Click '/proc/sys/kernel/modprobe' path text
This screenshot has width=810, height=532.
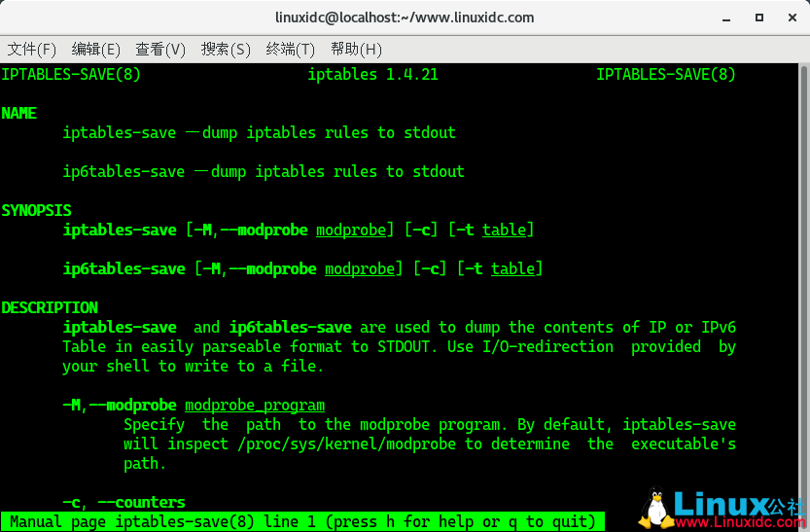(346, 444)
